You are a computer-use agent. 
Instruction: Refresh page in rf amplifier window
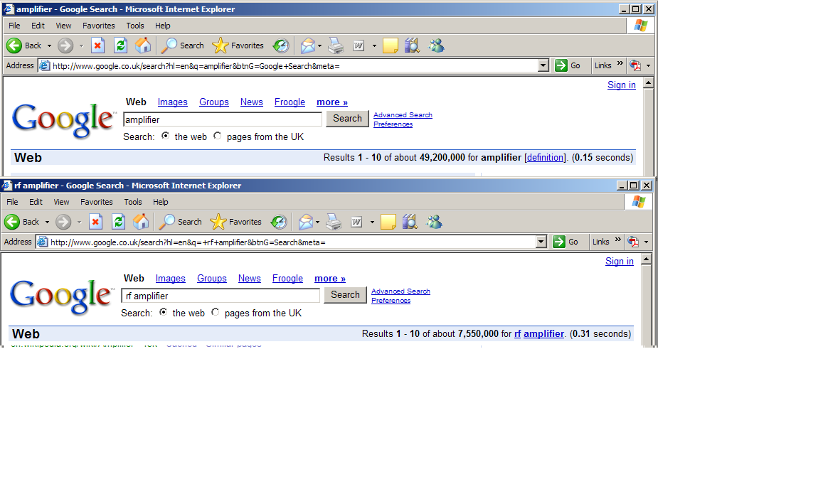(118, 222)
